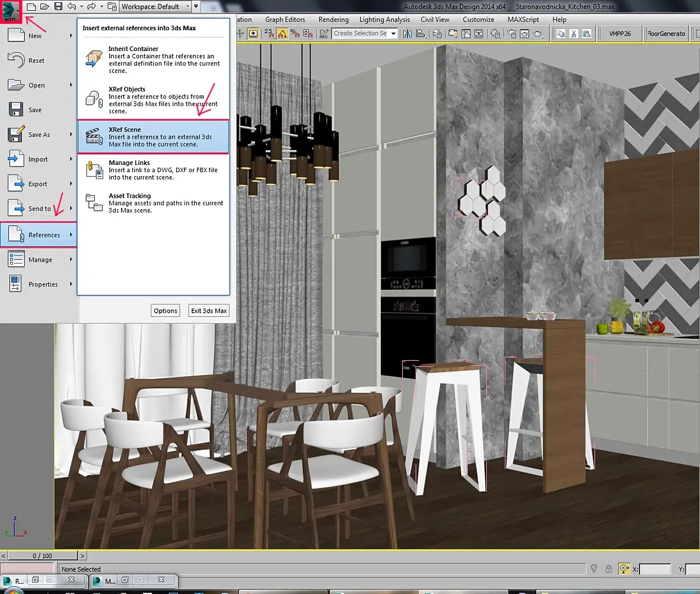
Task: Click the Toggle Ribbon icon
Action: [453, 33]
